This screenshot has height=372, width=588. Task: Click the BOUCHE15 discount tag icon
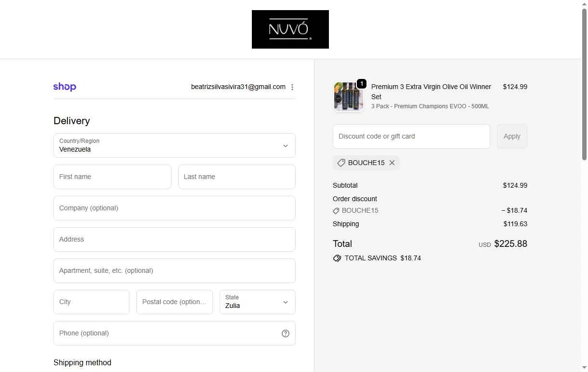[x=341, y=163]
